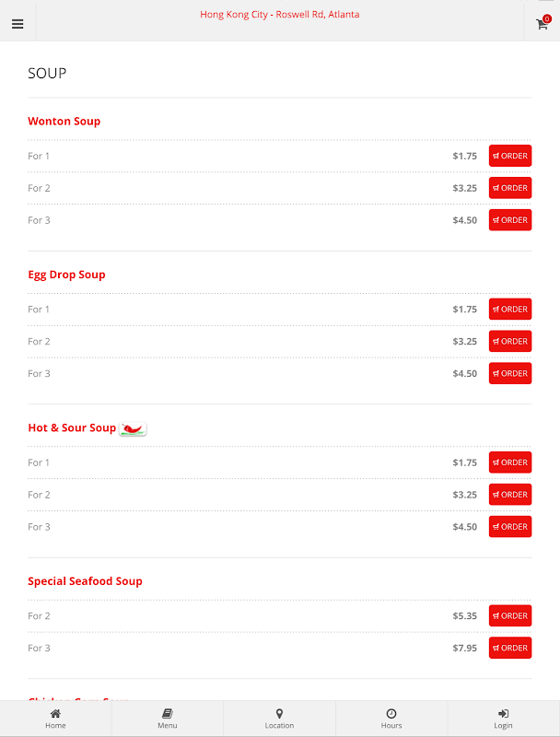The height and width of the screenshot is (737, 560).
Task: Open the shopping cart icon
Action: point(542,24)
